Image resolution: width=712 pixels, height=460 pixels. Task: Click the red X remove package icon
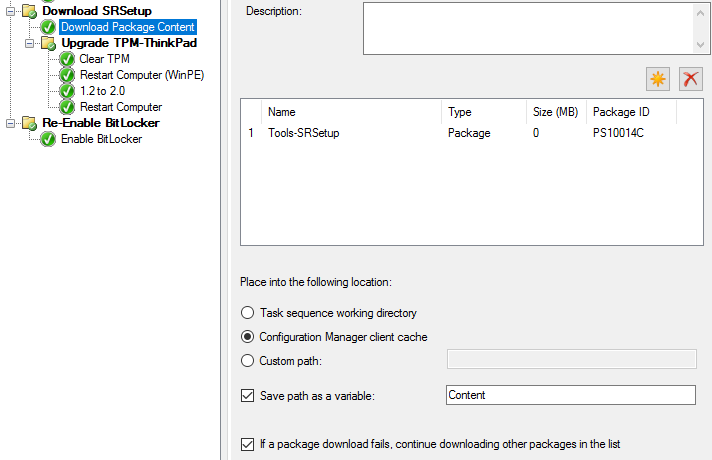pyautogui.click(x=691, y=79)
